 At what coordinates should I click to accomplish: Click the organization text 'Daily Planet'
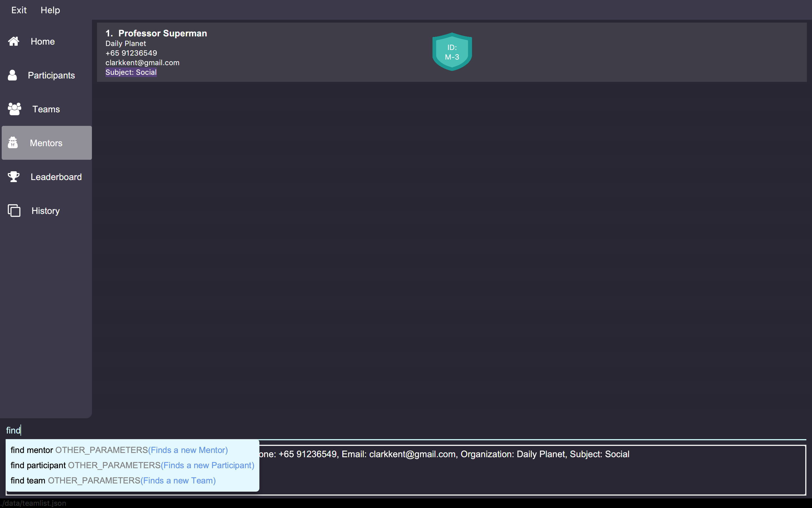(125, 43)
